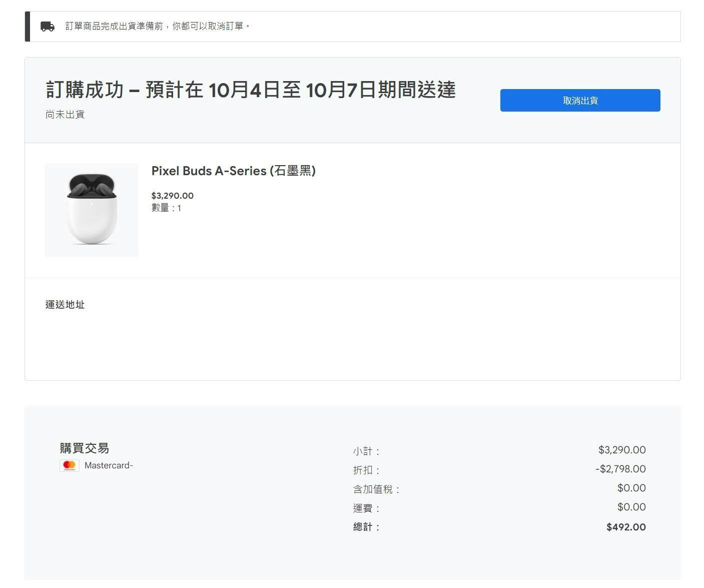Click the delivery truck icon in the notice banner

point(48,27)
